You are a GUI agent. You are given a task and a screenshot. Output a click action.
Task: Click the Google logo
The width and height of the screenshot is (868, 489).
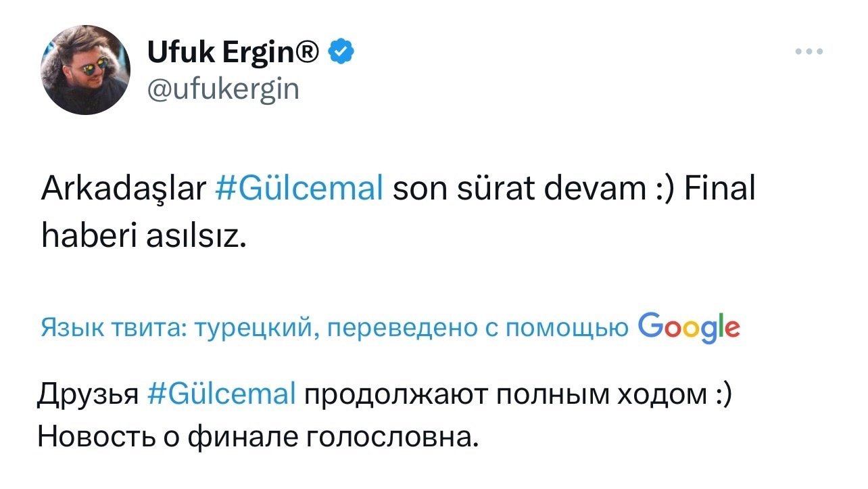pyautogui.click(x=688, y=327)
